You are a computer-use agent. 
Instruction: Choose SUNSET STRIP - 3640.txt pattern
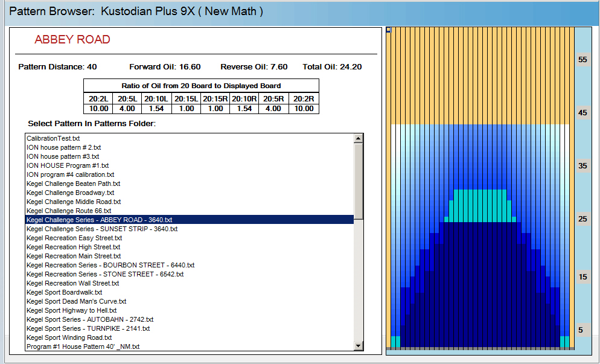click(x=102, y=229)
